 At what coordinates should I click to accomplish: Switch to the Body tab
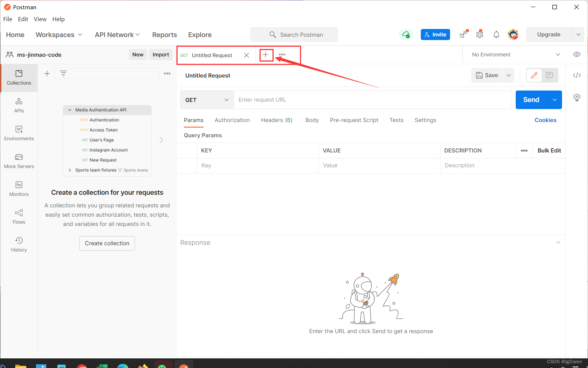[312, 120]
